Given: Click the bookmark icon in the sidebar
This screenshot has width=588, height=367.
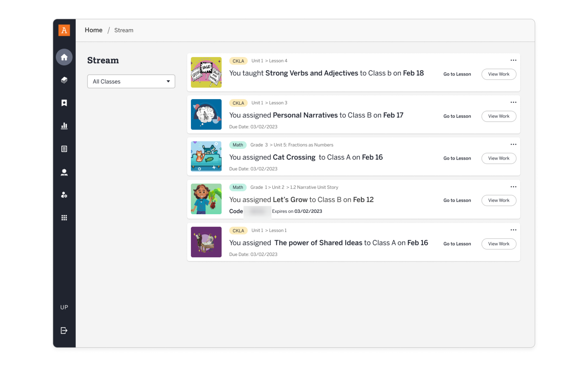Looking at the screenshot, I should pos(64,103).
